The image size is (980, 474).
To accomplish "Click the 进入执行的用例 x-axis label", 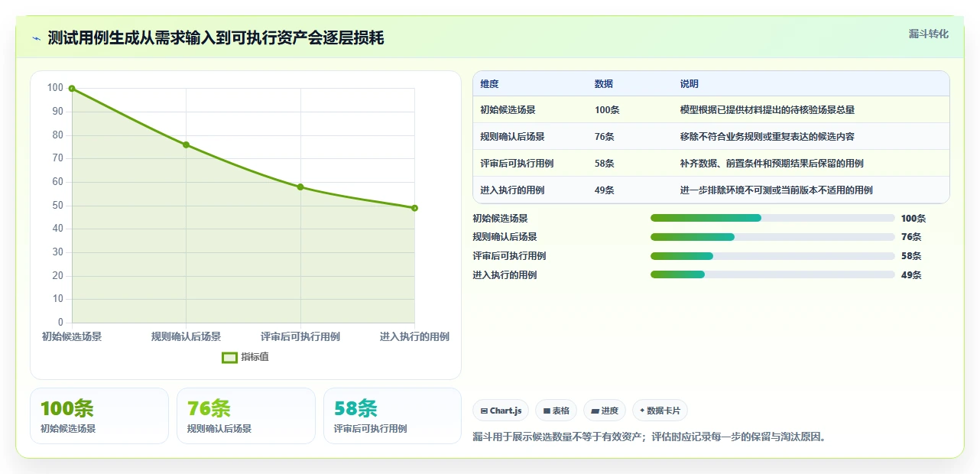I will (x=414, y=336).
